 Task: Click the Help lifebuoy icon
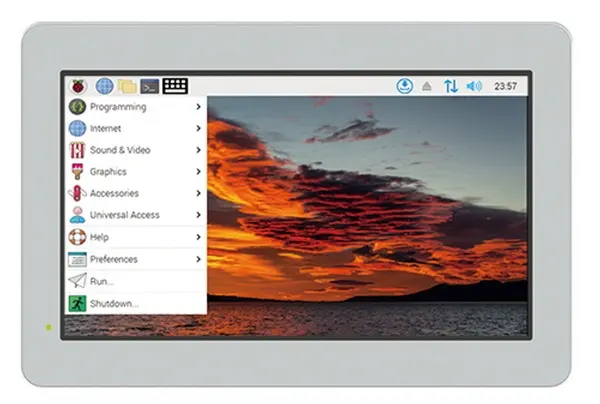pyautogui.click(x=77, y=237)
